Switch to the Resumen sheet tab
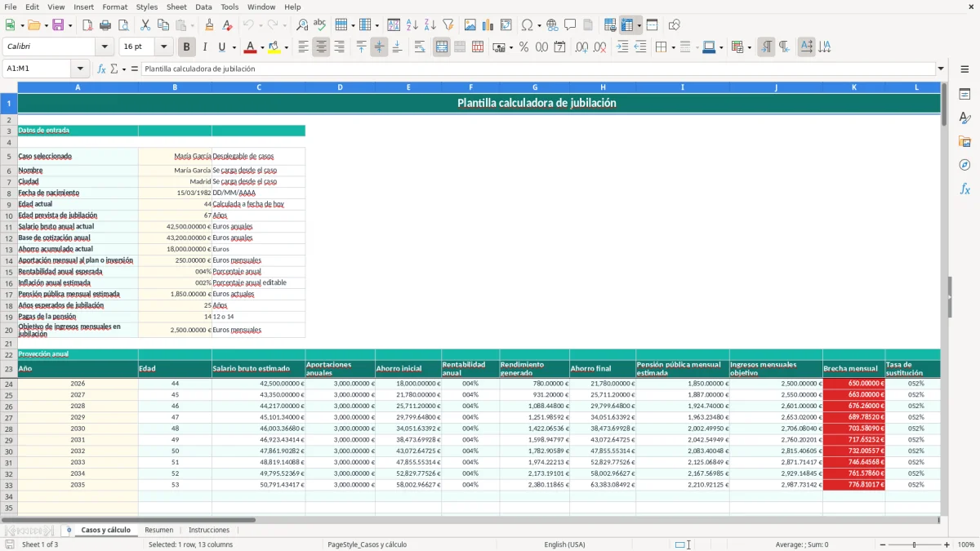The height and width of the screenshot is (551, 980). [159, 530]
